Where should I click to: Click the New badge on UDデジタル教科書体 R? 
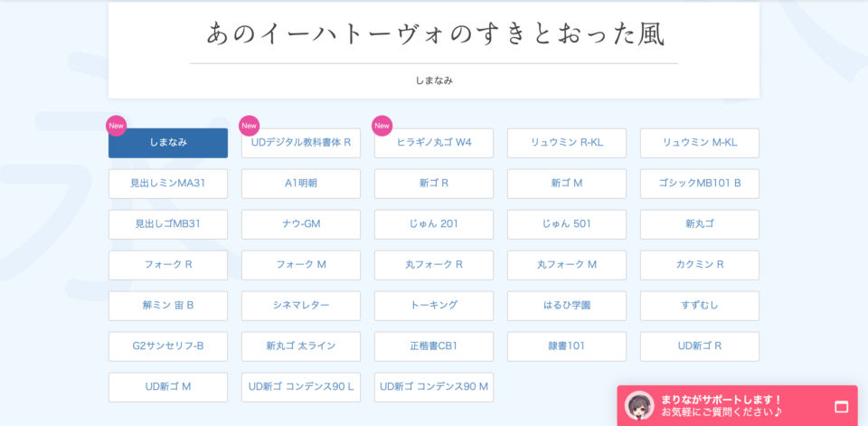[x=249, y=126]
